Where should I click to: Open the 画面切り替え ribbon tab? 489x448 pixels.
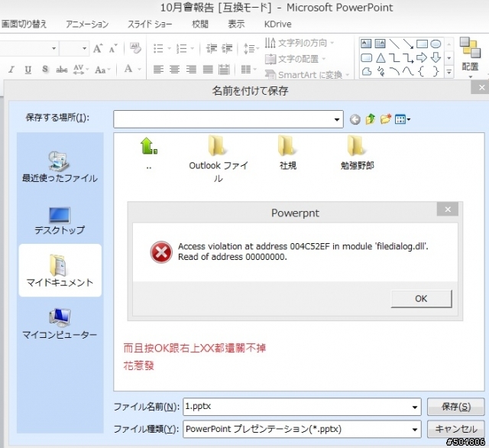click(x=24, y=24)
